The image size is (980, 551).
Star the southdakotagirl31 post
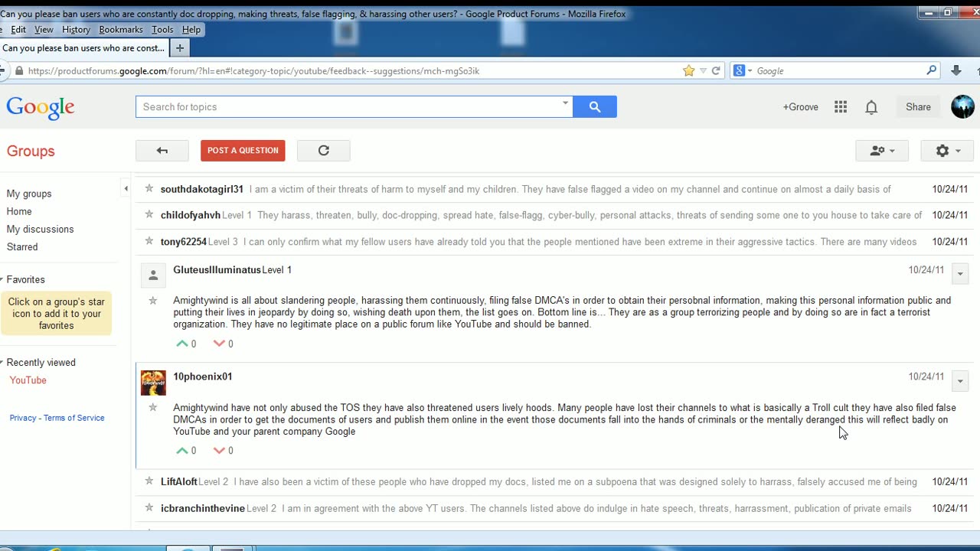click(x=149, y=188)
